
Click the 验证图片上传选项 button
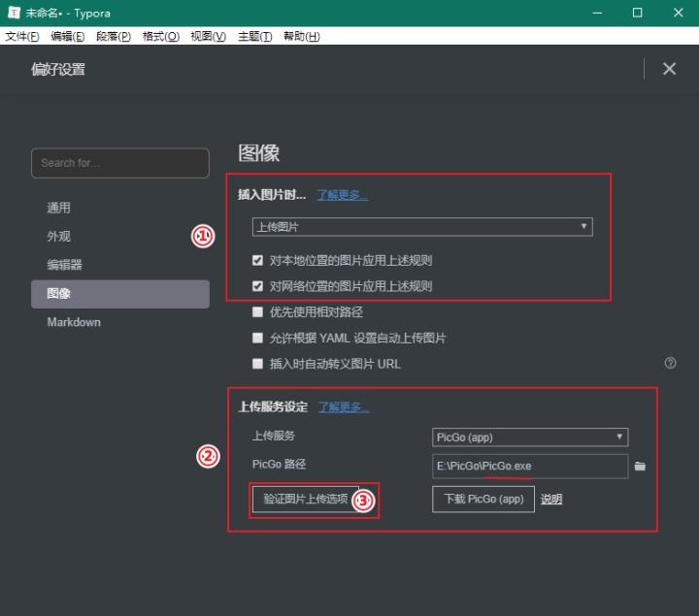[x=305, y=499]
